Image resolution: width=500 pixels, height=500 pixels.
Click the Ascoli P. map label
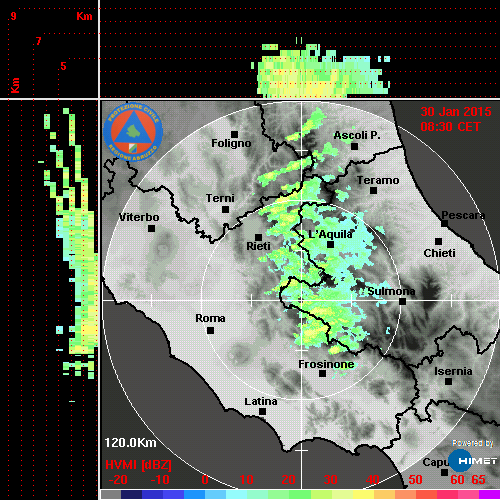(357, 135)
